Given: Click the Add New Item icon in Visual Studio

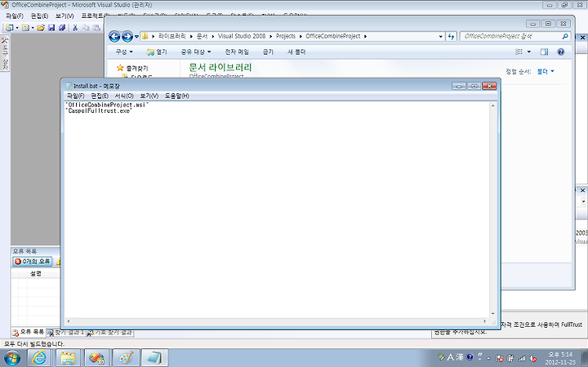Looking at the screenshot, I should tap(25, 28).
